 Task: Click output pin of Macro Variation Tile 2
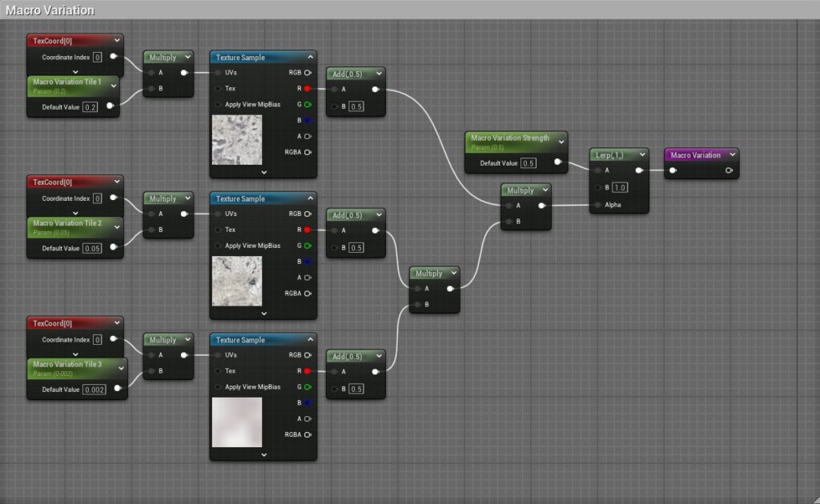coord(114,247)
